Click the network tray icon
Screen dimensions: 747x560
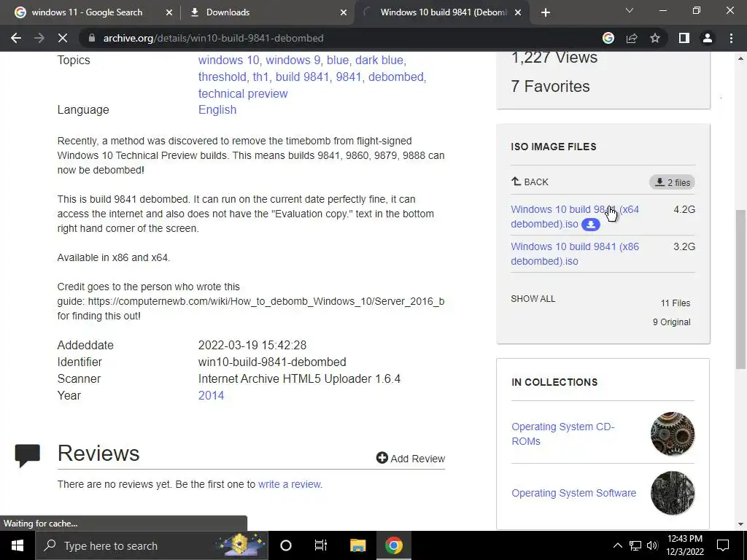(635, 545)
